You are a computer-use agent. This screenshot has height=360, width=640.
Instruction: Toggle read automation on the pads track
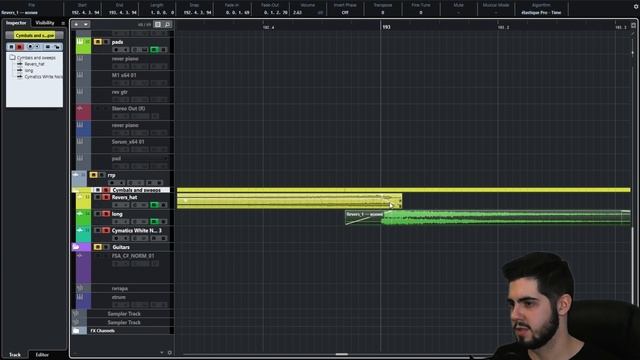point(154,50)
